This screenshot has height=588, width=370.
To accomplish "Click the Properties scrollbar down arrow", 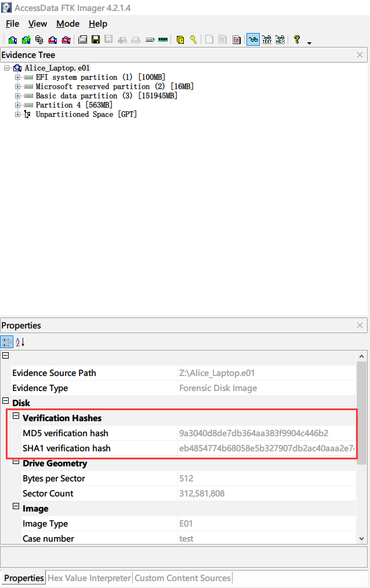I will pyautogui.click(x=361, y=539).
